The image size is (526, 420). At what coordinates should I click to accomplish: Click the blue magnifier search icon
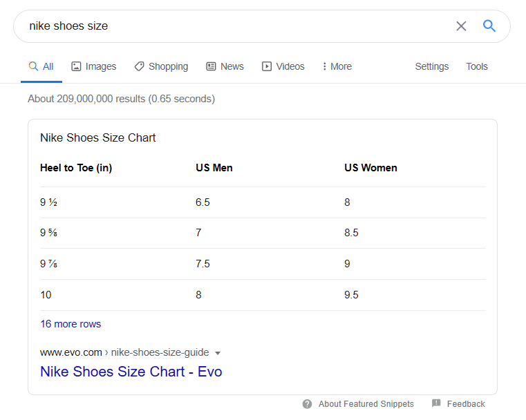(x=489, y=26)
